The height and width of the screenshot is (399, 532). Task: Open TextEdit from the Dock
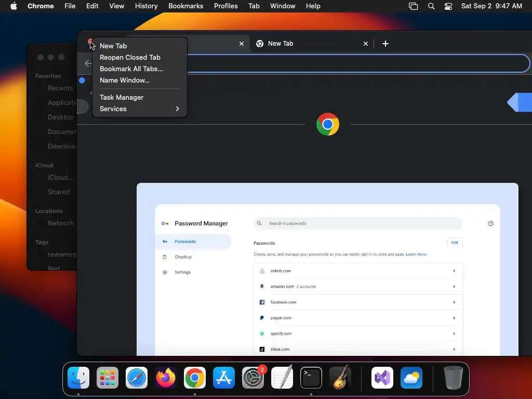282,378
